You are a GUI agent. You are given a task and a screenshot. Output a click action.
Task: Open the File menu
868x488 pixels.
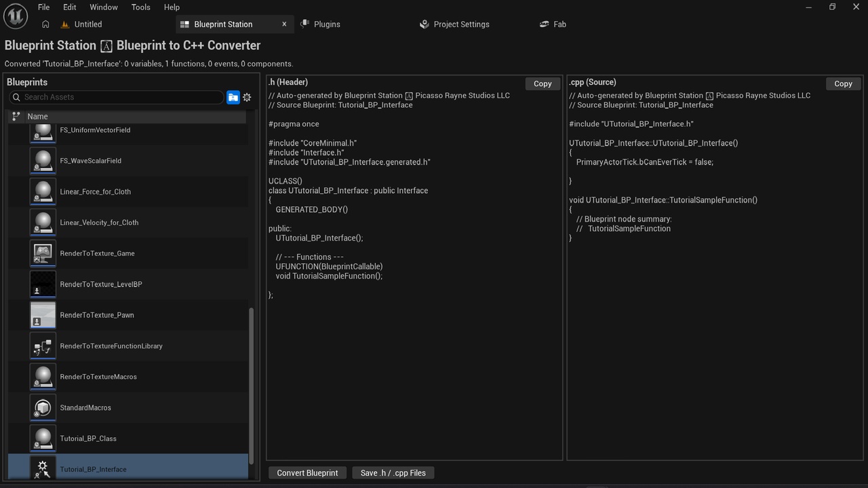pos(43,7)
